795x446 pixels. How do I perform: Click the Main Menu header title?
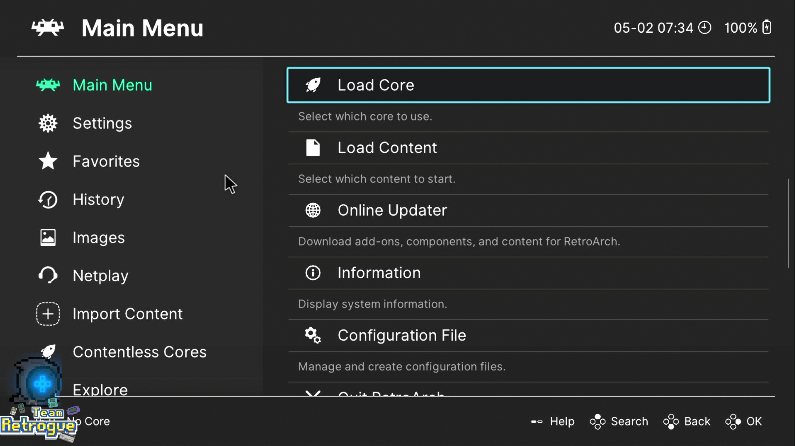142,28
